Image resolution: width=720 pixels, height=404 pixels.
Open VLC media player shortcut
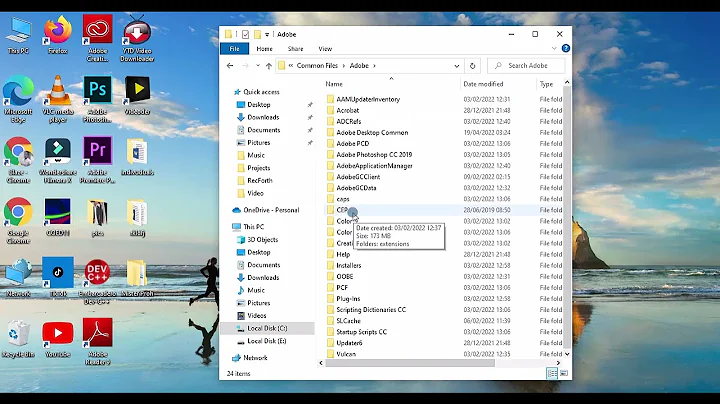click(58, 99)
